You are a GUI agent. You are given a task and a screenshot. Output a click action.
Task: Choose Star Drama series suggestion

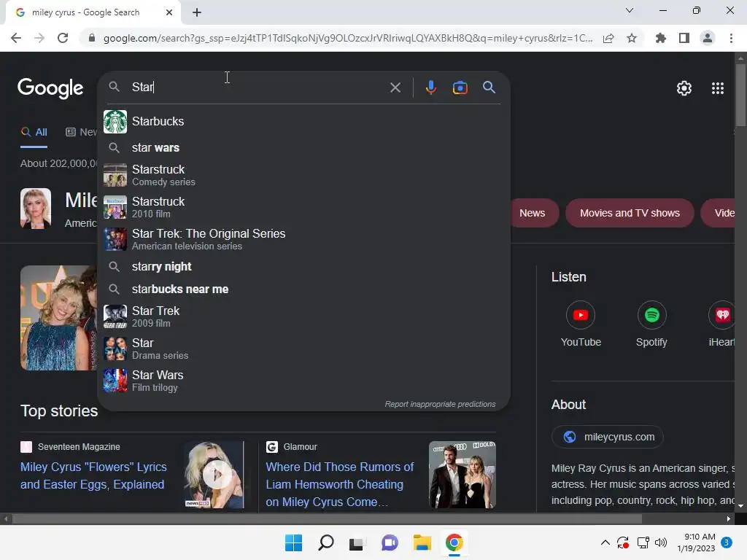303,349
